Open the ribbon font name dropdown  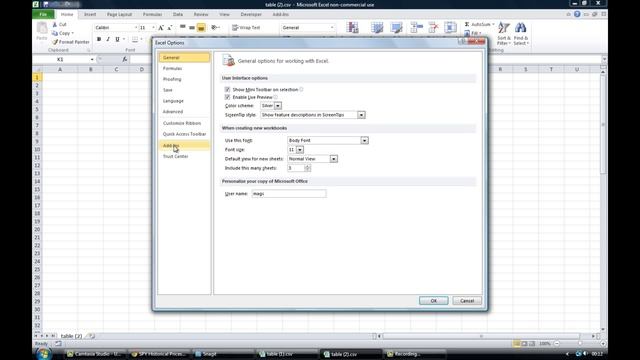tap(136, 28)
